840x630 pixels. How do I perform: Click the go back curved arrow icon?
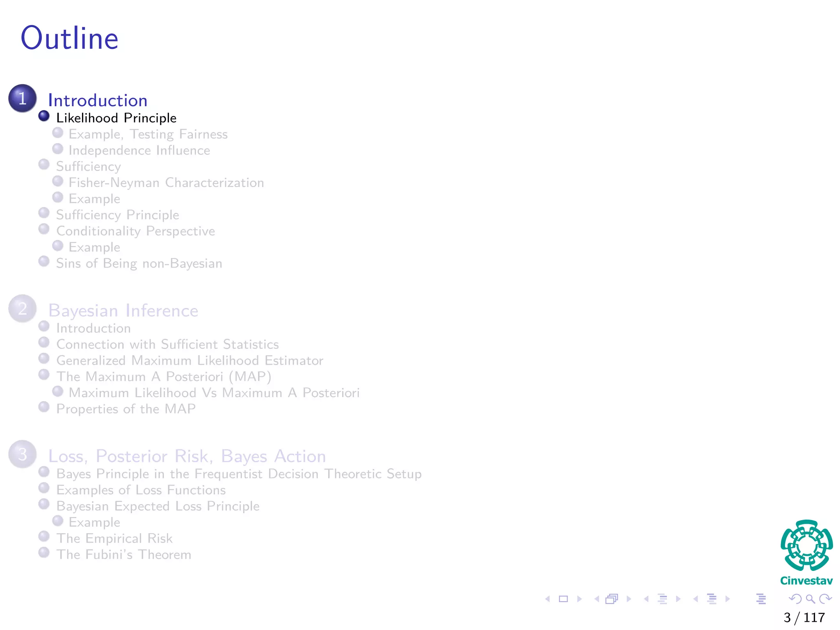(795, 599)
